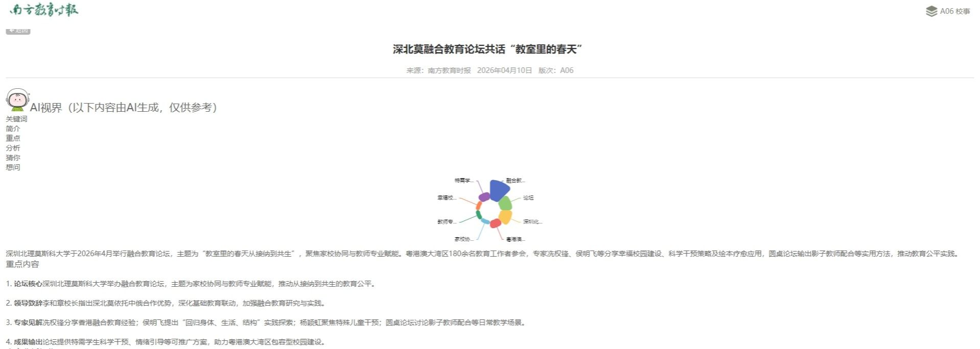Image resolution: width=980 pixels, height=349 pixels.
Task: Click the red chart segment
Action: pyautogui.click(x=495, y=223)
